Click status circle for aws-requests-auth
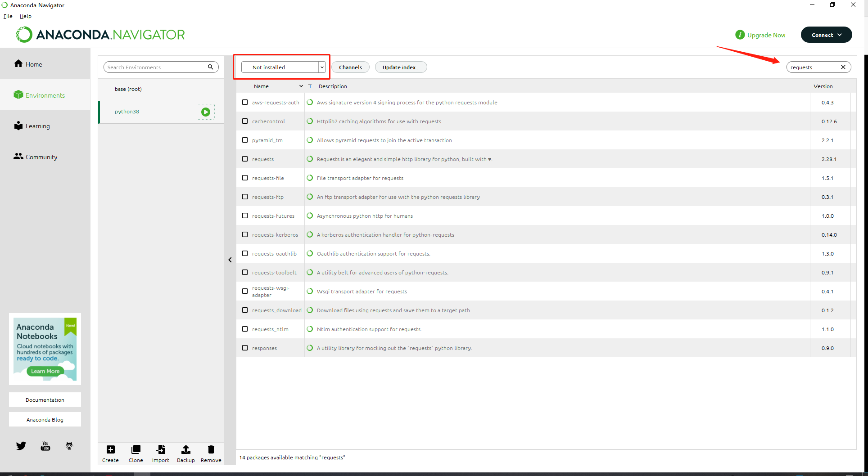This screenshot has height=476, width=868. point(310,102)
